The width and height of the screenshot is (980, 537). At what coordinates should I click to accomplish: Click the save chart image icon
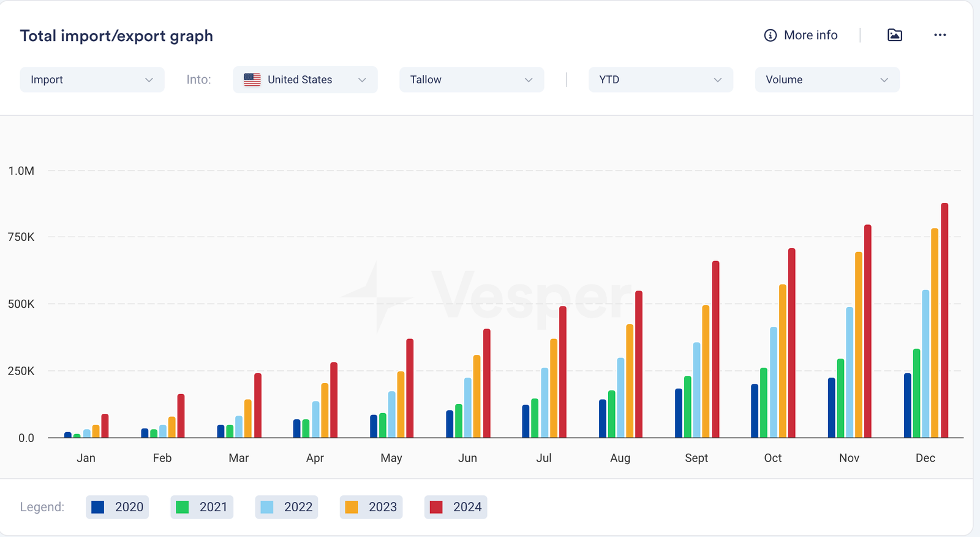[894, 36]
